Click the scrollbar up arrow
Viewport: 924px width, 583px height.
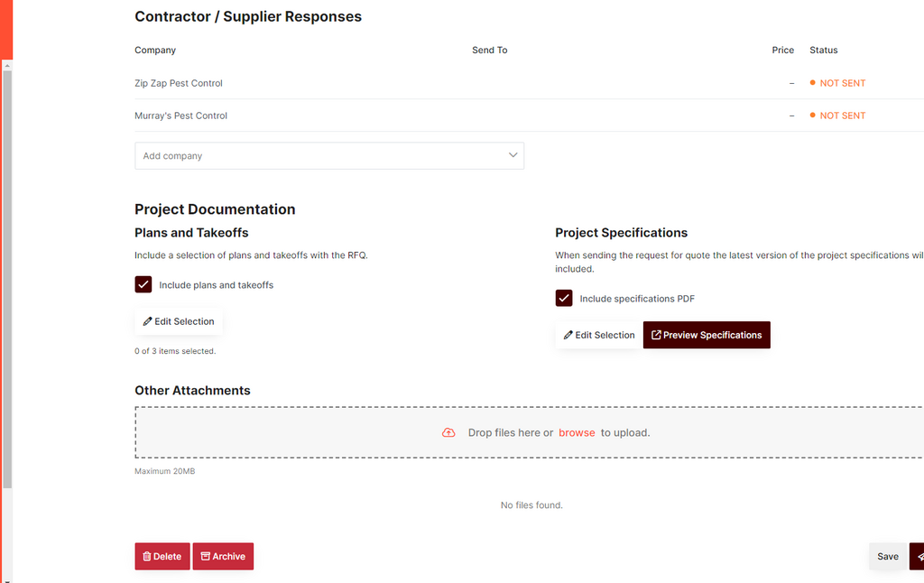pos(7,65)
